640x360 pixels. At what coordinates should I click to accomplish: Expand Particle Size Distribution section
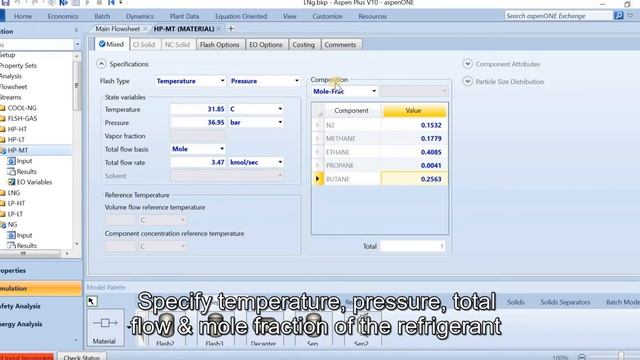point(468,81)
